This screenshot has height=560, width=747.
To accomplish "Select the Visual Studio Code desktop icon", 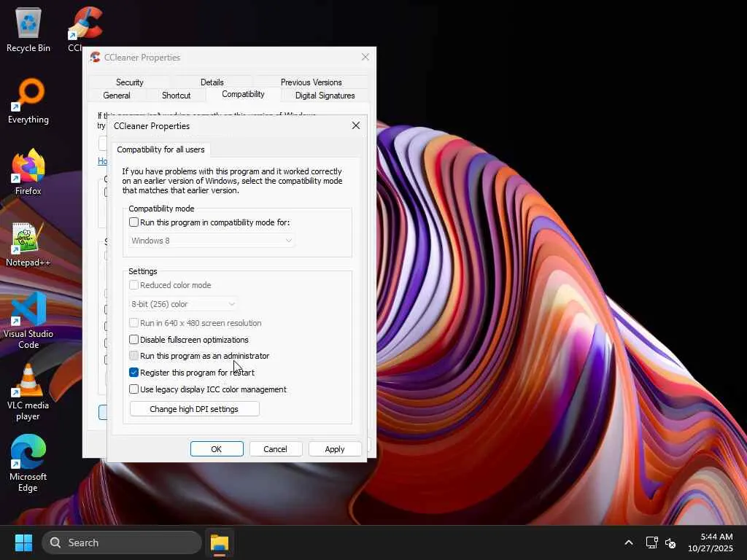I will 28,321.
